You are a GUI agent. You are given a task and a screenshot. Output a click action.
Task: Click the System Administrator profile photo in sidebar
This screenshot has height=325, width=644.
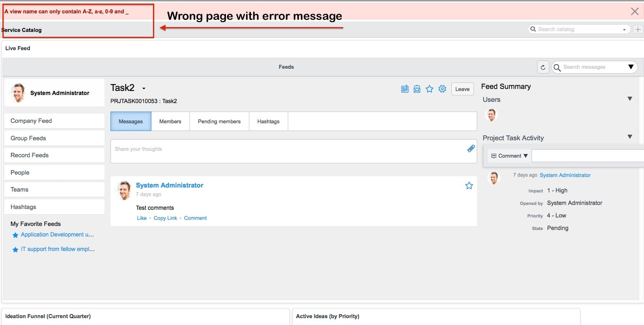pyautogui.click(x=18, y=93)
